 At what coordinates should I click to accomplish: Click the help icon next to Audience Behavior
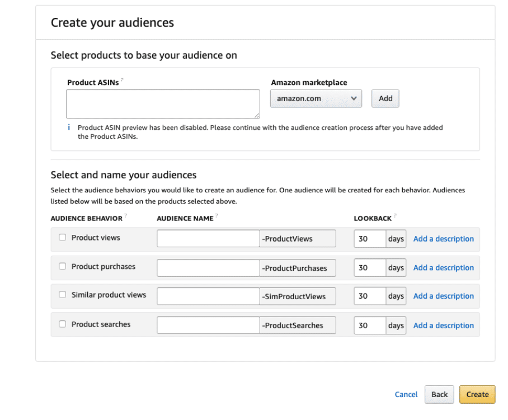tap(126, 215)
